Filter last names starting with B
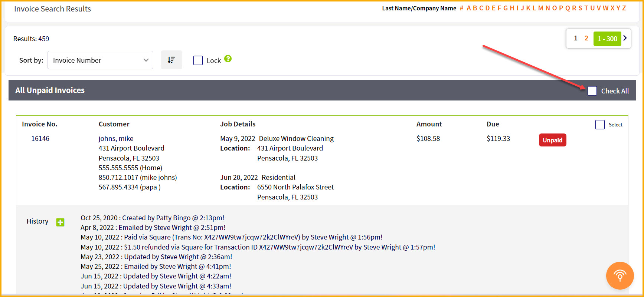The image size is (644, 297). (x=475, y=8)
